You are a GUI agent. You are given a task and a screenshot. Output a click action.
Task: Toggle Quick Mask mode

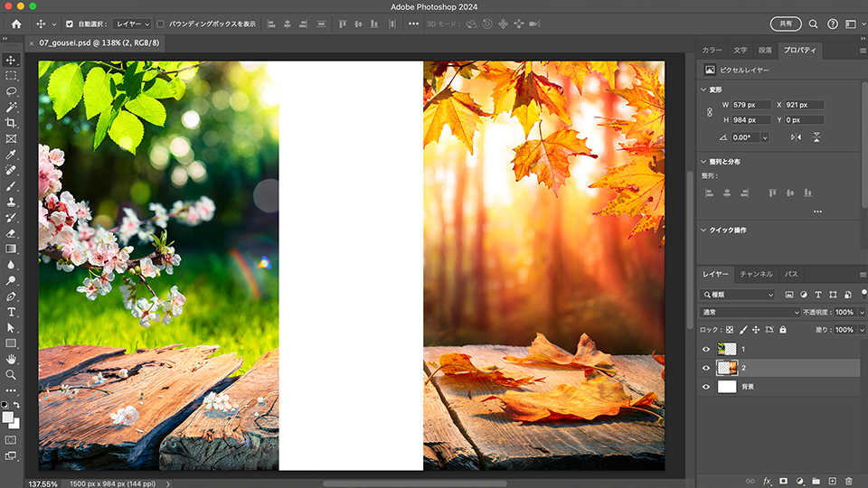(x=11, y=440)
